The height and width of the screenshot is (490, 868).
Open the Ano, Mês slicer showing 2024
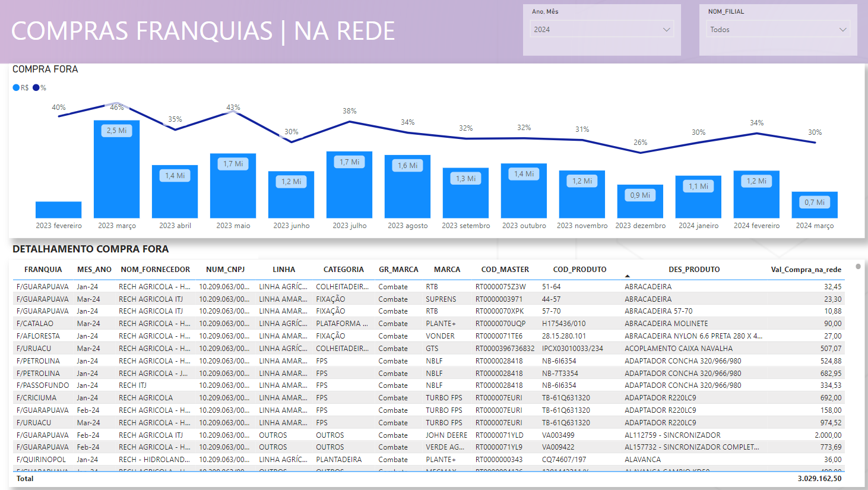[601, 29]
